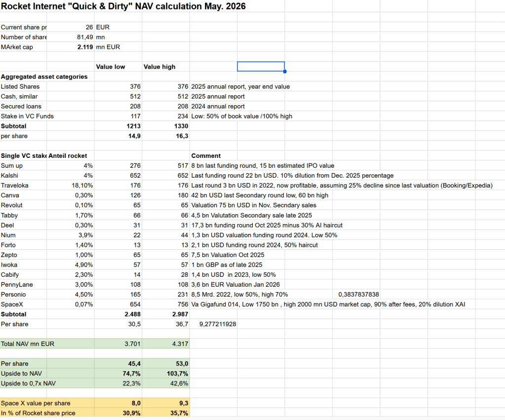Click the Personio high value 231
Viewport: 505px width, 420px height.
click(183, 294)
